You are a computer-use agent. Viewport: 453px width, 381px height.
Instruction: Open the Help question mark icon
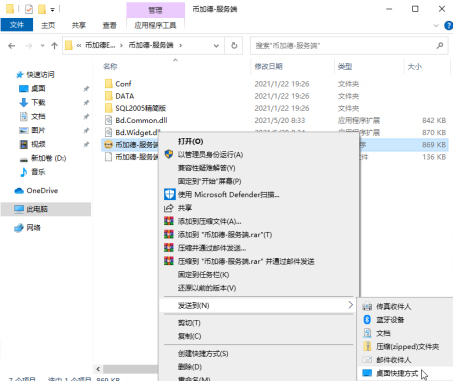pyautogui.click(x=448, y=25)
